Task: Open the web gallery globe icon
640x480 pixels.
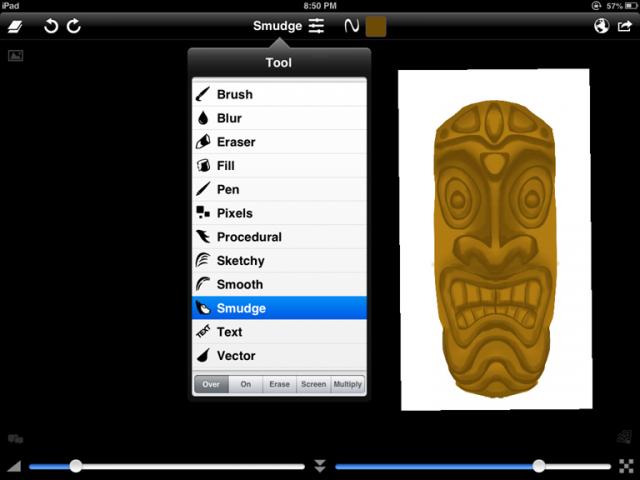Action: [x=601, y=27]
